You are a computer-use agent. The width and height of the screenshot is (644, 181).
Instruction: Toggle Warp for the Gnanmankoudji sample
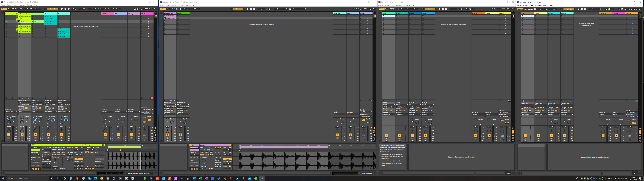pyautogui.click(x=70, y=147)
